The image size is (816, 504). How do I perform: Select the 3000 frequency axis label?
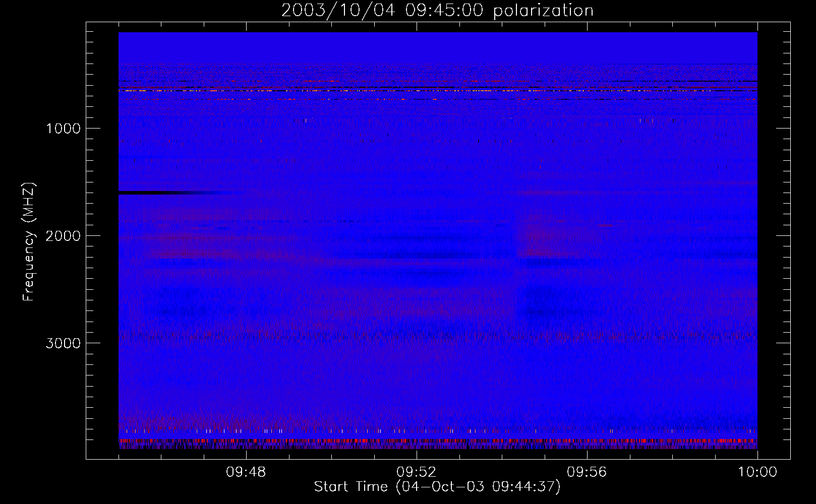63,343
